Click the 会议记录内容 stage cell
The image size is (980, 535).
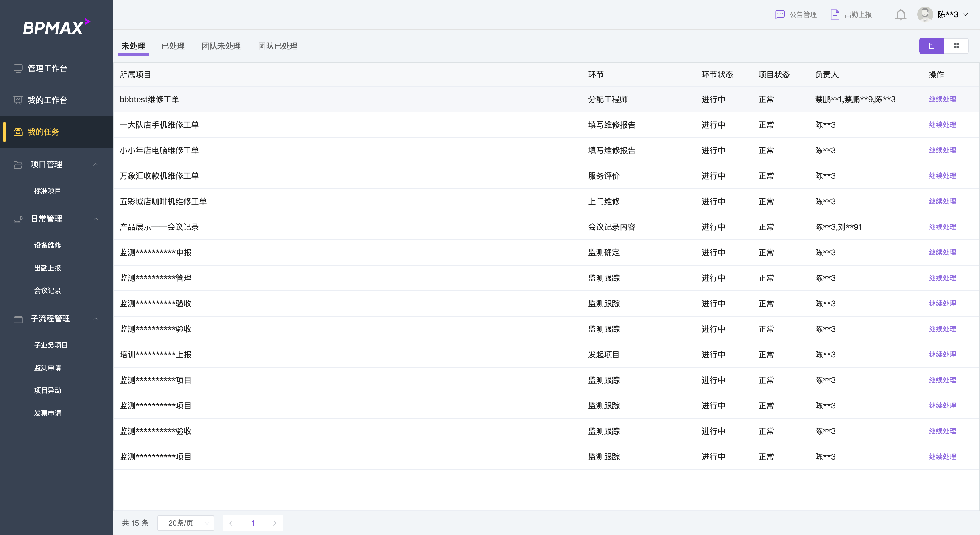coord(612,227)
